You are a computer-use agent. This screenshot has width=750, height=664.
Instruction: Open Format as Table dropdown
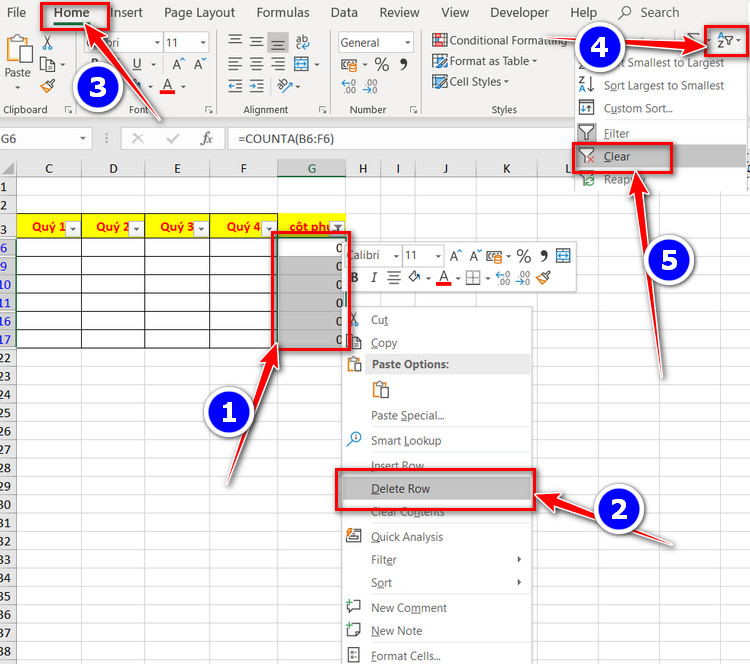(x=485, y=61)
